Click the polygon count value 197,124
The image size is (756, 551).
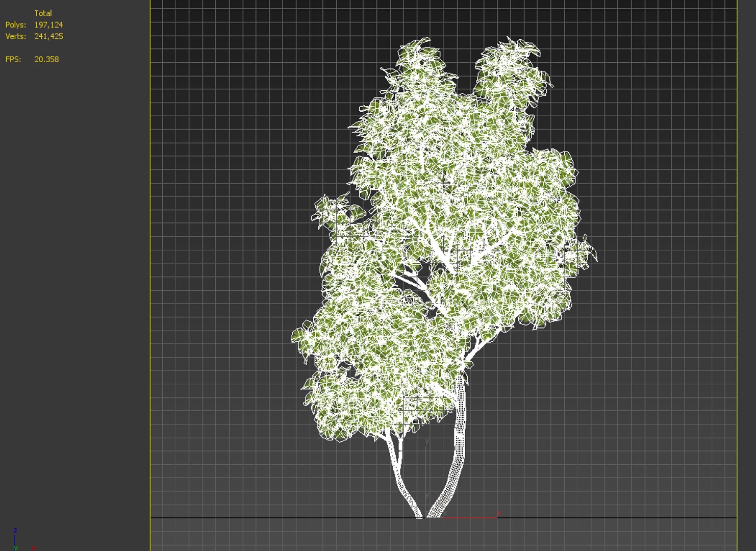pyautogui.click(x=48, y=25)
